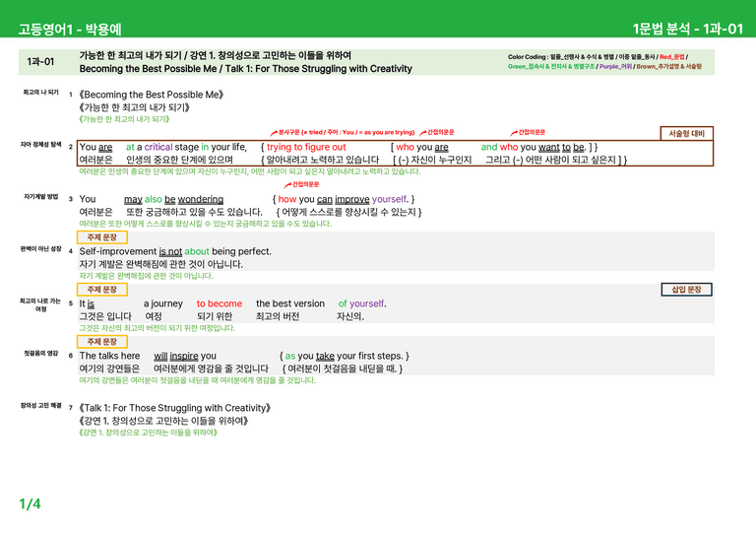Viewport: 756px width, 535px height.
Task: Click 주제 문장 tag above 'Self-improvement' sentence
Action: tap(102, 237)
